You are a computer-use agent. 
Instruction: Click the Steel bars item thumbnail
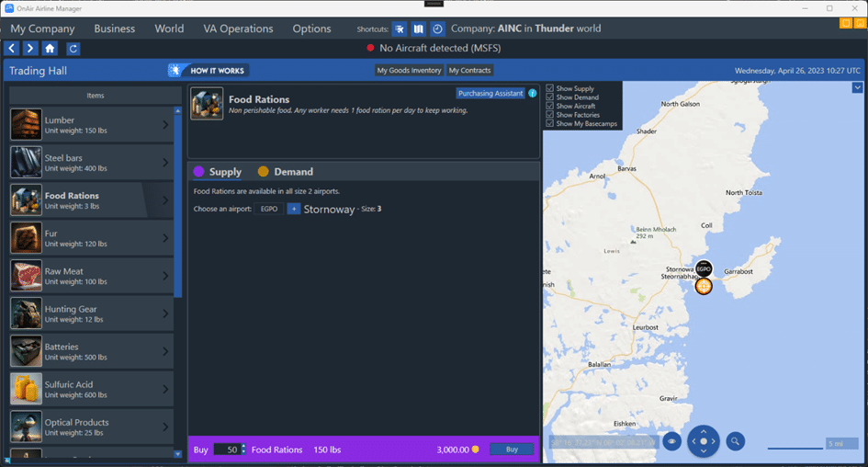click(x=26, y=163)
